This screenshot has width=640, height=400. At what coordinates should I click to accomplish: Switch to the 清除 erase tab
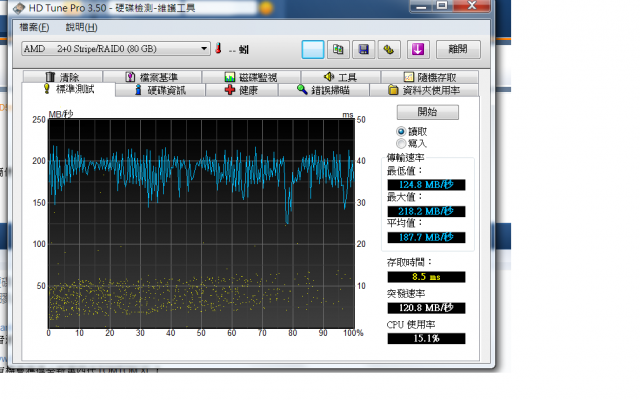tap(62, 77)
